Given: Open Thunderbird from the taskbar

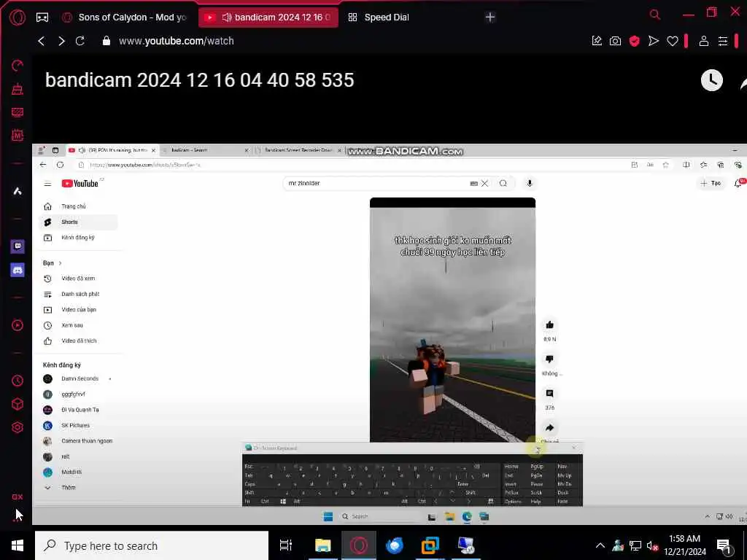Looking at the screenshot, I should click(394, 545).
